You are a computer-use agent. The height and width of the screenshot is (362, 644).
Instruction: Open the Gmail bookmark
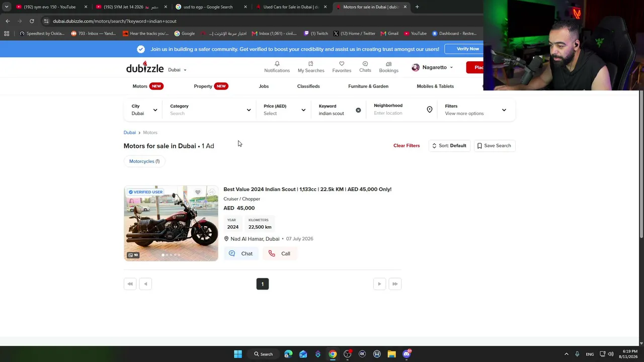tap(389, 34)
